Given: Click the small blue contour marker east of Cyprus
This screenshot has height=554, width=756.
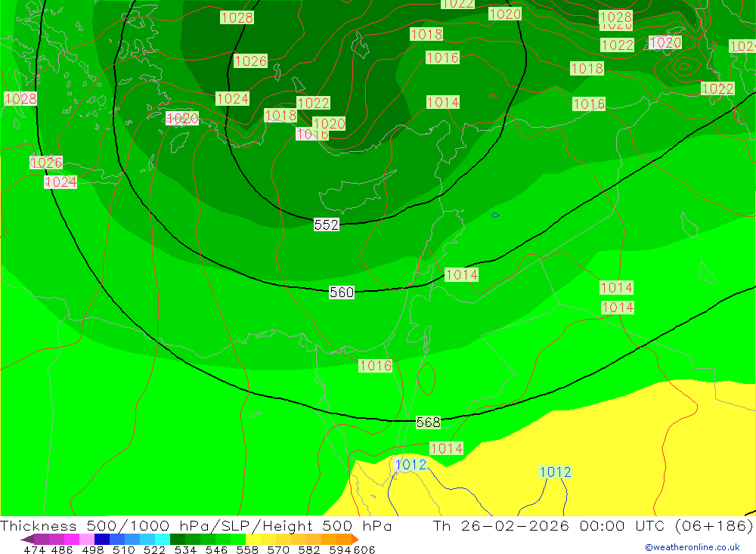Looking at the screenshot, I should tap(495, 215).
